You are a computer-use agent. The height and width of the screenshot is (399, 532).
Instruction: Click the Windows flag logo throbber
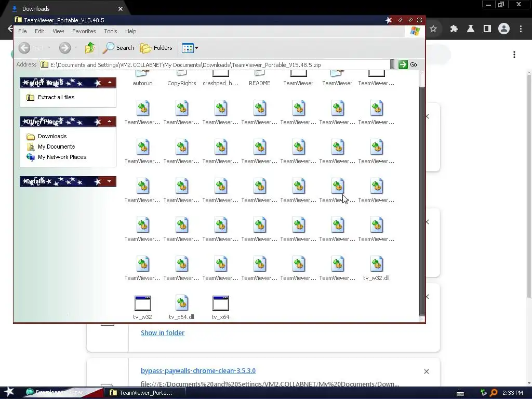pyautogui.click(x=415, y=31)
